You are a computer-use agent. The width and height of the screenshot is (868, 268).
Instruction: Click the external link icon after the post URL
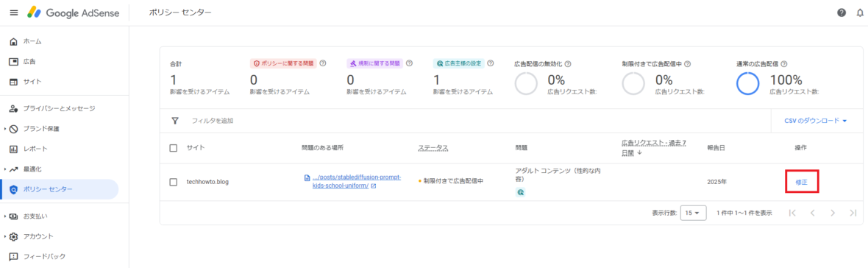[373, 186]
